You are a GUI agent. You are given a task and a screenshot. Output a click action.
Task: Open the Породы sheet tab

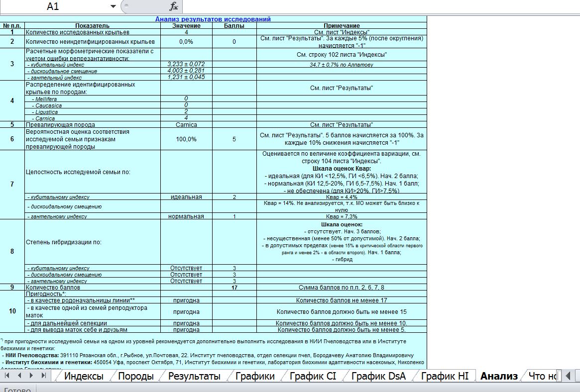135,376
